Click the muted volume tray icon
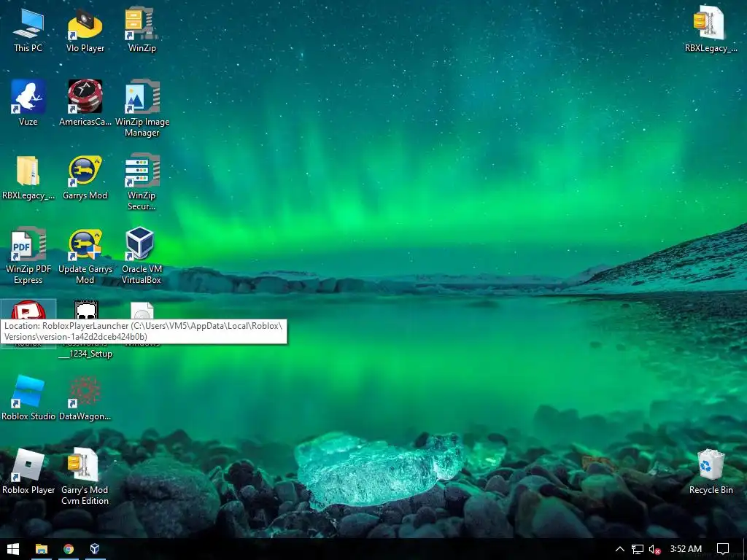 [654, 549]
